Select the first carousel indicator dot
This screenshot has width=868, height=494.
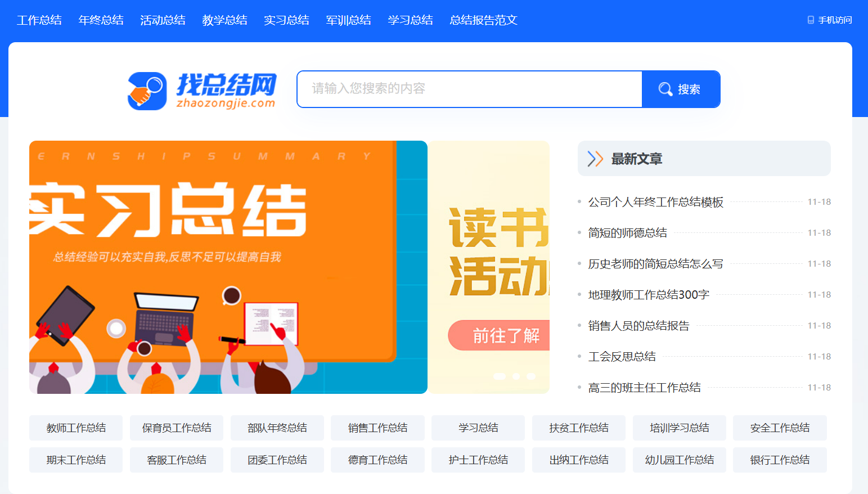[x=500, y=376]
